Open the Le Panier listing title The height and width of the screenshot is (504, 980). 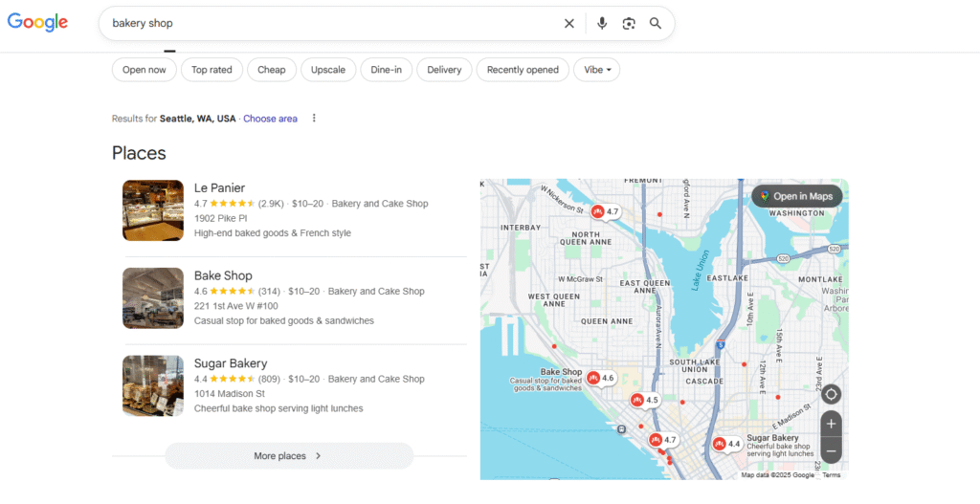219,188
